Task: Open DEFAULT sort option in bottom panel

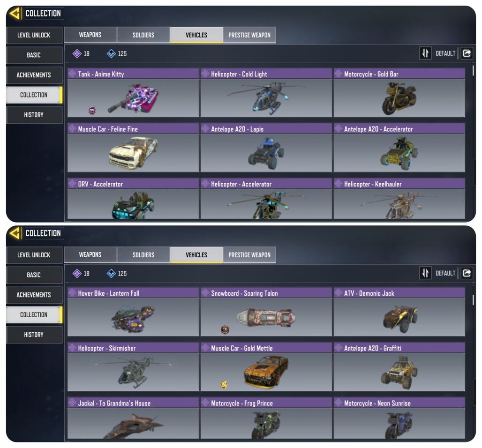Action: click(x=445, y=273)
